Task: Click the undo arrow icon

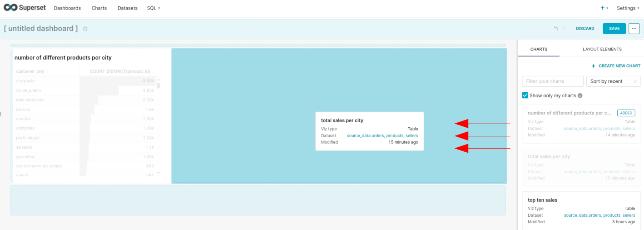Action: pos(556,29)
